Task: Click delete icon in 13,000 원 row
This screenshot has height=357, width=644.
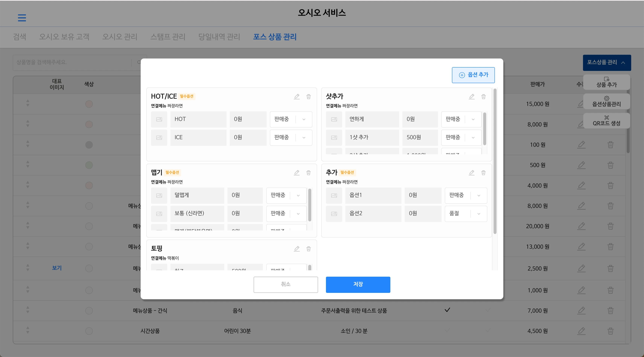Action: [610, 247]
